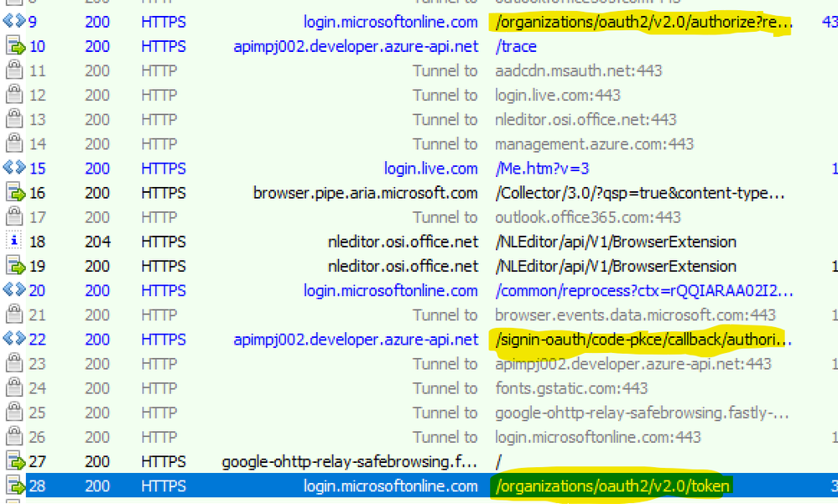Click aadcdn.msauth.net:443 tunnel entry

coord(578,71)
